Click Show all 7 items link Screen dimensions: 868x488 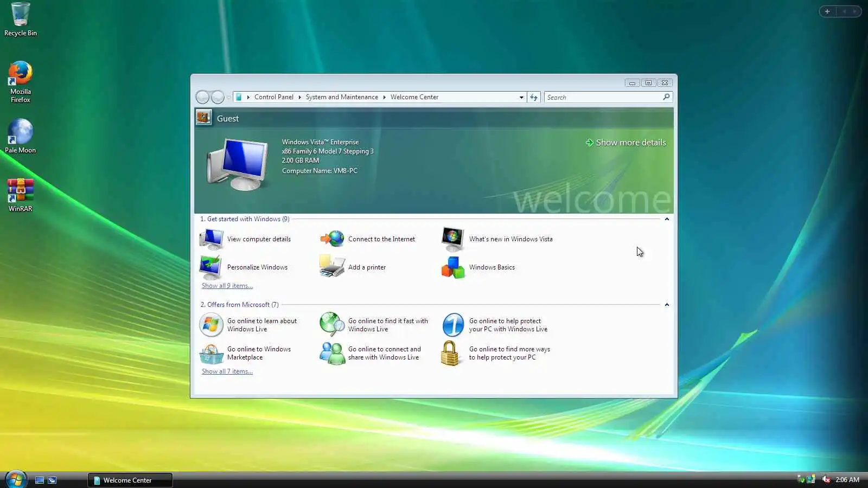pos(227,371)
